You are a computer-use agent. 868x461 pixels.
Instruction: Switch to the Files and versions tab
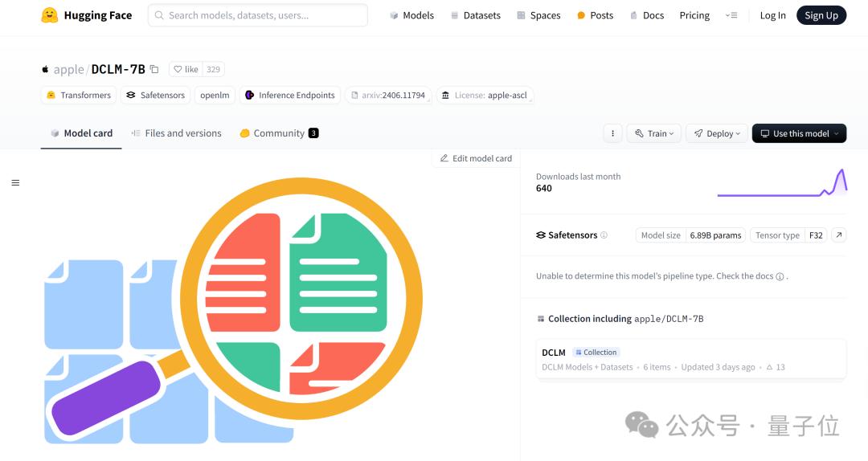click(177, 133)
